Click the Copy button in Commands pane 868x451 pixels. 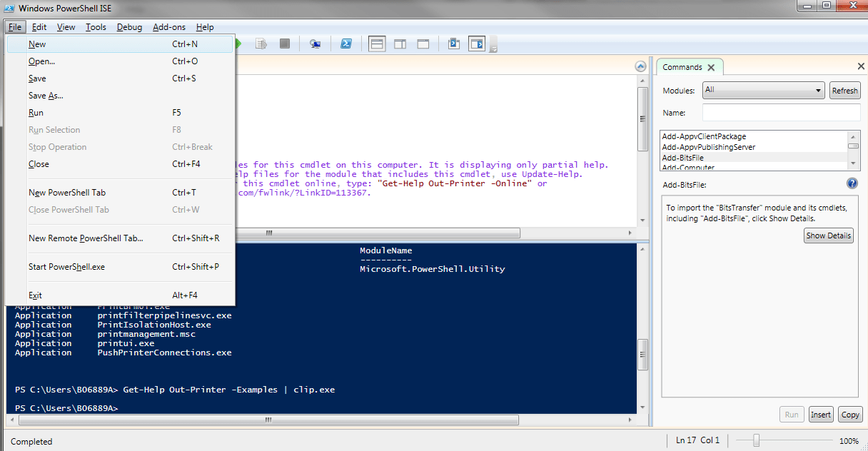point(850,415)
